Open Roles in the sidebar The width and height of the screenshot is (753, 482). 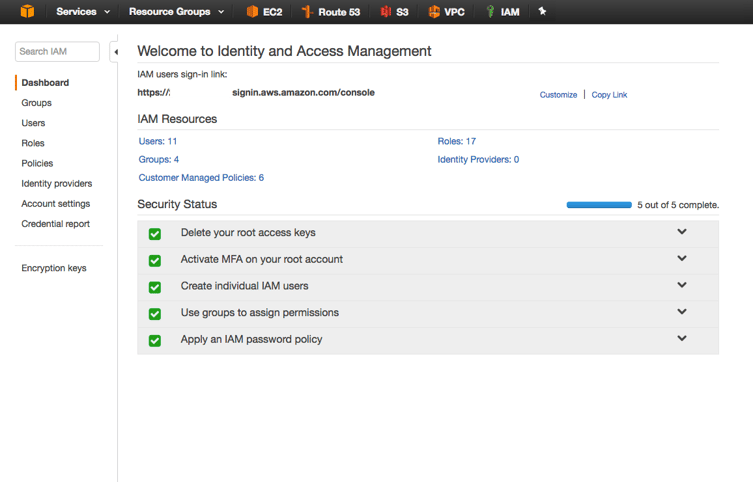point(33,143)
